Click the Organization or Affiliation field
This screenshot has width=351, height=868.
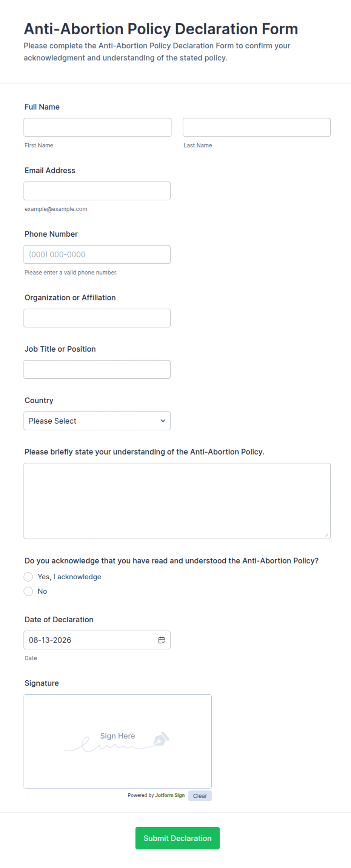tap(97, 318)
